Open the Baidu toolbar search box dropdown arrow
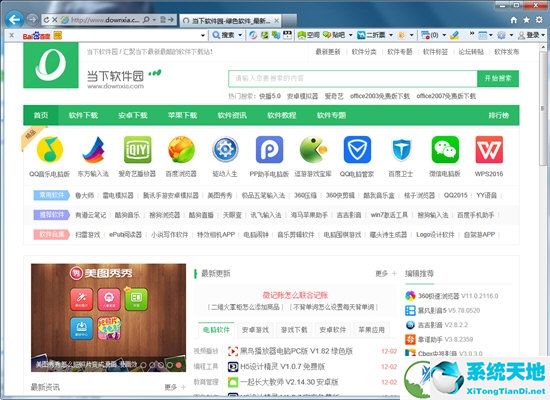Screen dimensions: 550x400 point(202,35)
